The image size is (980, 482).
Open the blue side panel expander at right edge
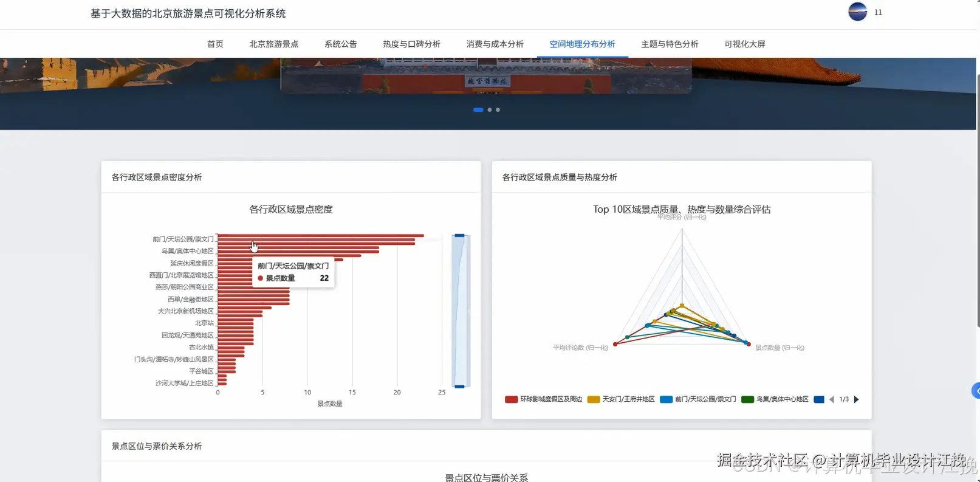(976, 391)
